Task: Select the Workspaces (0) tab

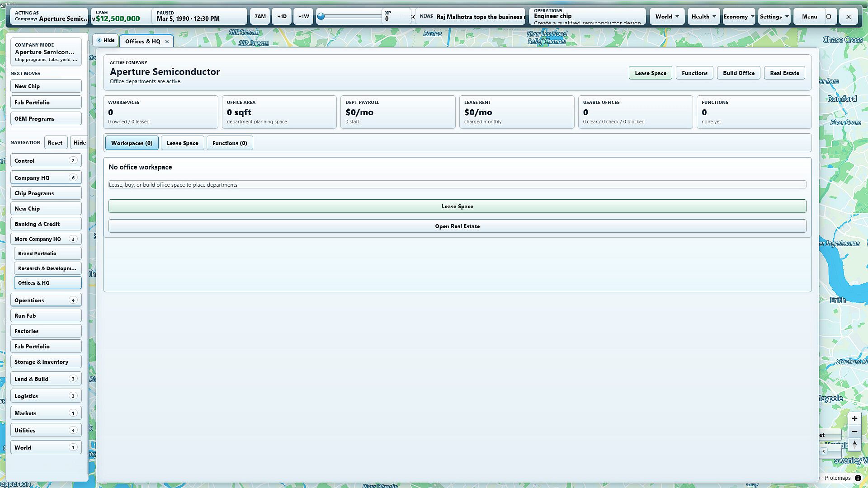Action: click(x=132, y=143)
